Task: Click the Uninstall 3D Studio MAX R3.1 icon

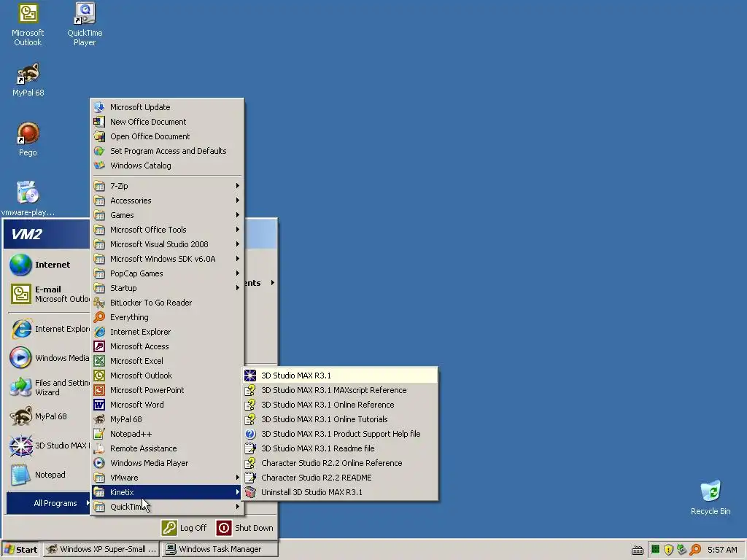Action: point(250,492)
